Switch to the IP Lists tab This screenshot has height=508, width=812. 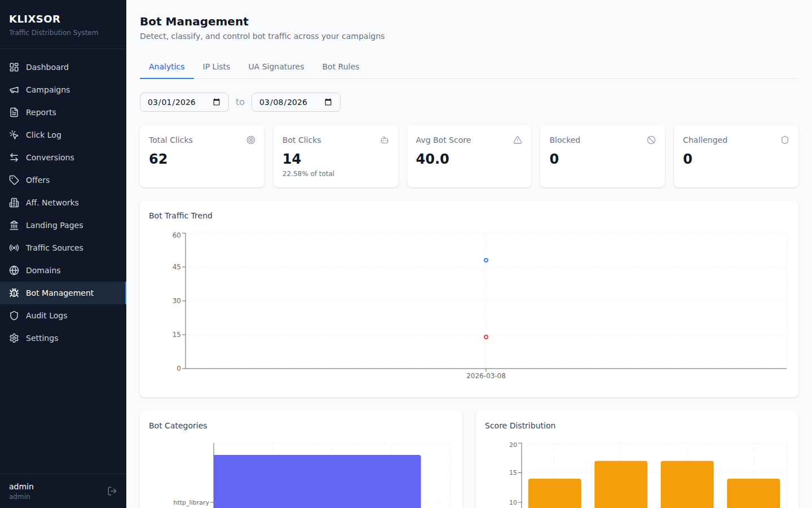[217, 66]
